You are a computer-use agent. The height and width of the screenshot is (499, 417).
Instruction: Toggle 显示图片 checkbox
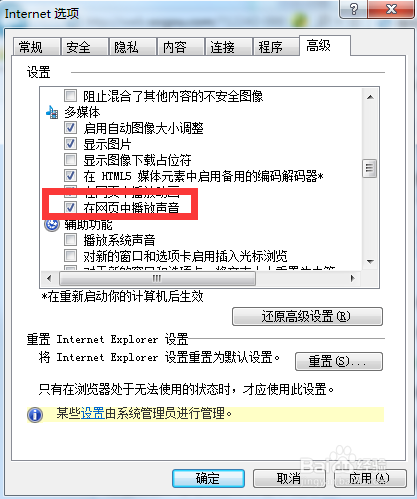click(70, 144)
